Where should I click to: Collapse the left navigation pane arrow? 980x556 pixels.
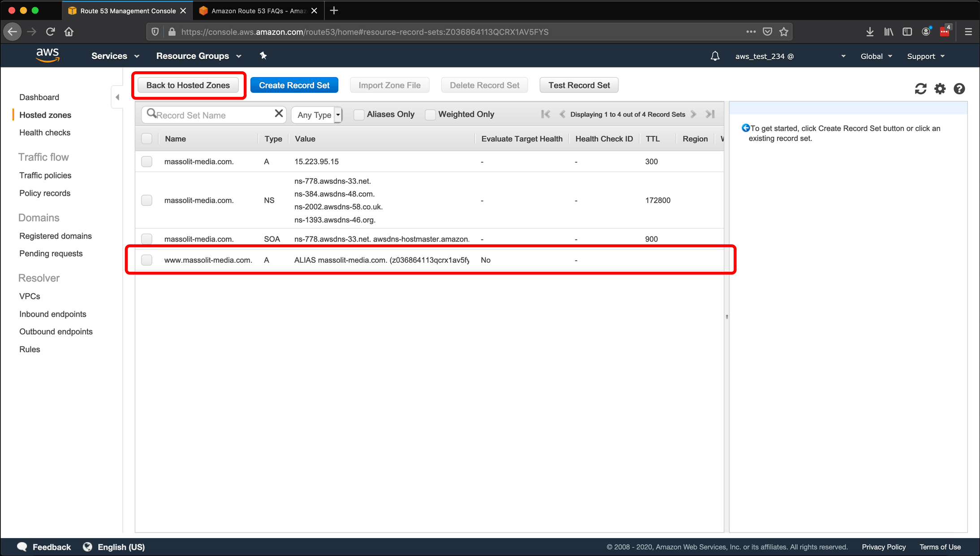pos(117,97)
